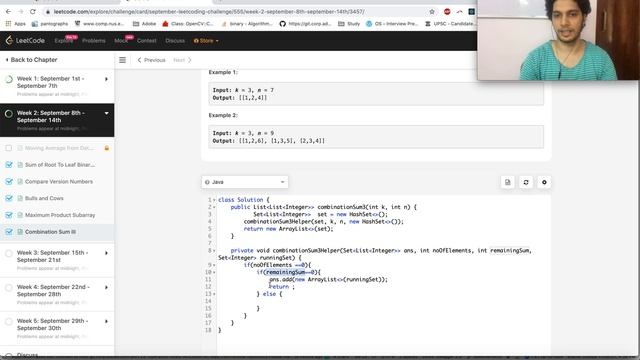This screenshot has width=640, height=360.
Task: Reload the LeetCode page
Action: coord(33,12)
